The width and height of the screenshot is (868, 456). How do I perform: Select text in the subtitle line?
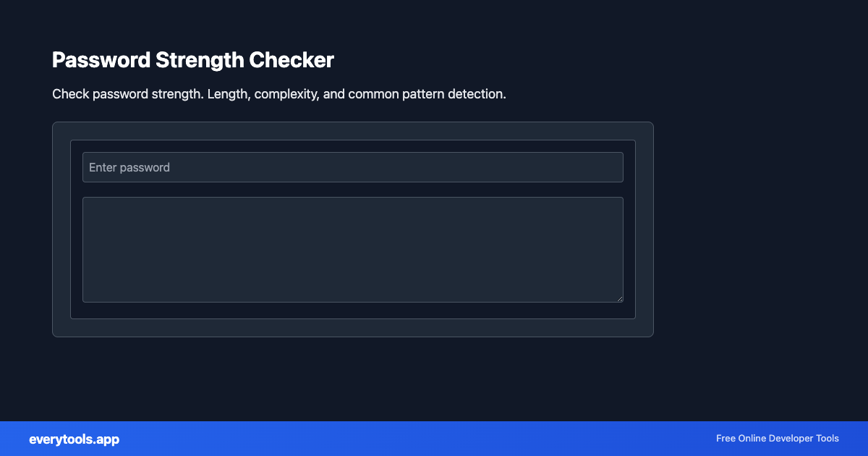278,94
